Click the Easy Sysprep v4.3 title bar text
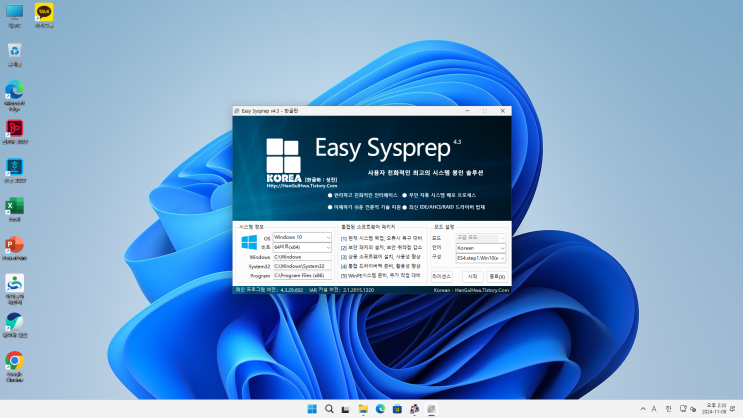This screenshot has height=418, width=743. 270,111
